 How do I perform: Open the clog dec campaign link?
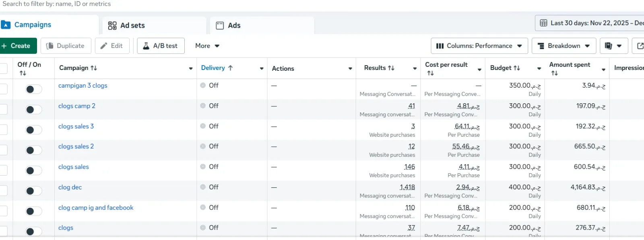point(70,187)
